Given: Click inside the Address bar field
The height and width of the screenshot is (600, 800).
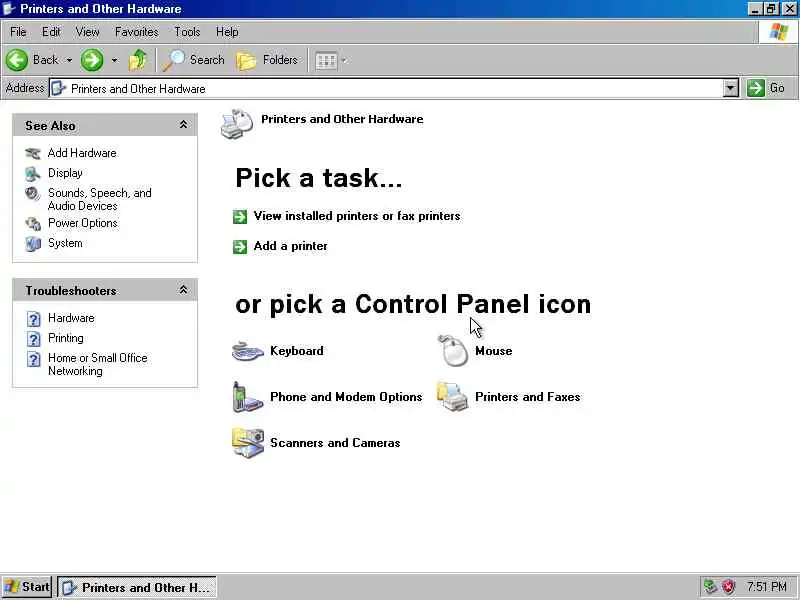Looking at the screenshot, I should [386, 88].
